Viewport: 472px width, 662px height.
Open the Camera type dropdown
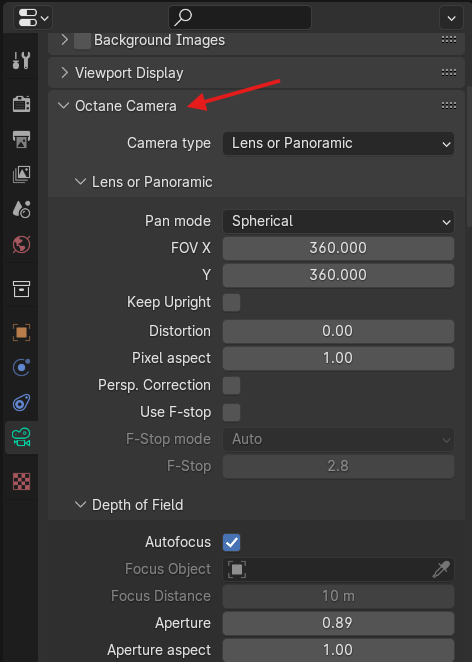point(338,144)
